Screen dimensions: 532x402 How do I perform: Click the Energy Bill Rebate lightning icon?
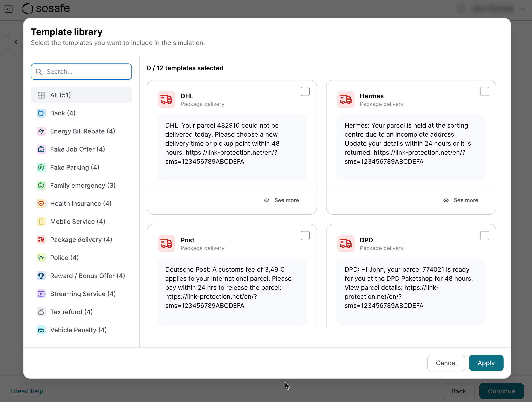(41, 131)
